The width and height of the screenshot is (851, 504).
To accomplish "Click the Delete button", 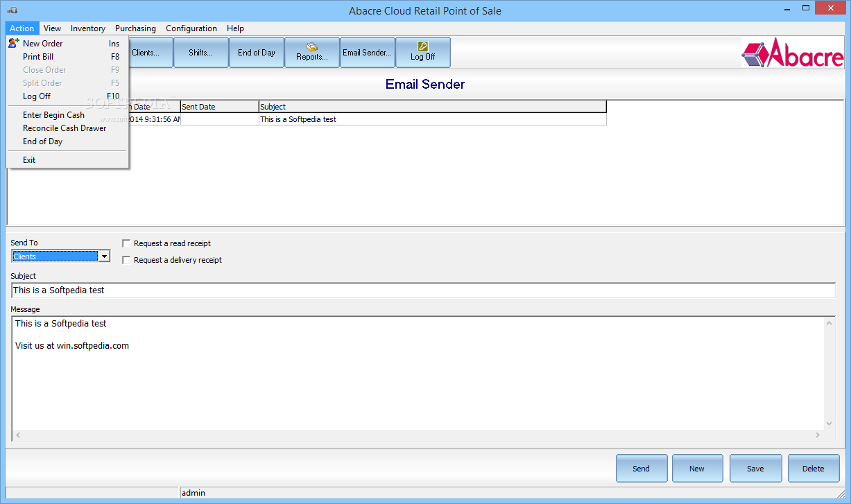I will coord(814,469).
